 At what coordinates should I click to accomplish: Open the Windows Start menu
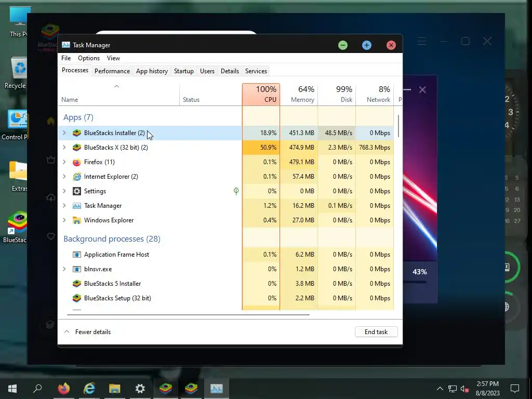tap(12, 388)
